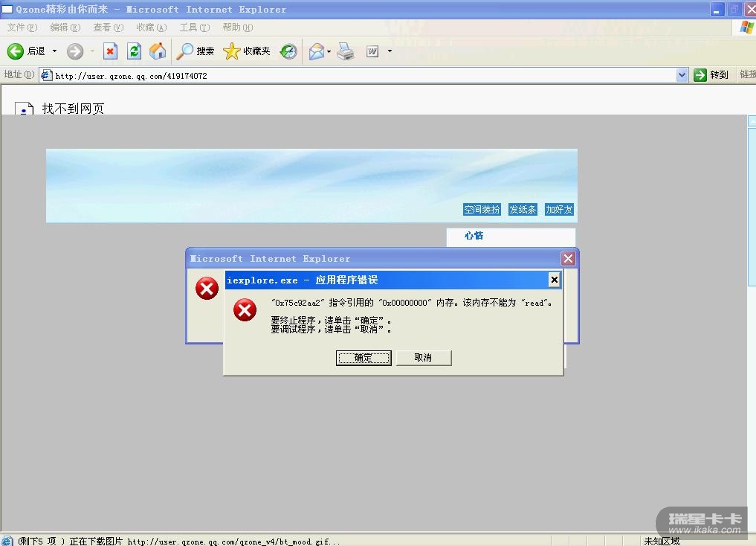Click the 转到 Go button
This screenshot has height=546, width=756.
click(x=711, y=75)
